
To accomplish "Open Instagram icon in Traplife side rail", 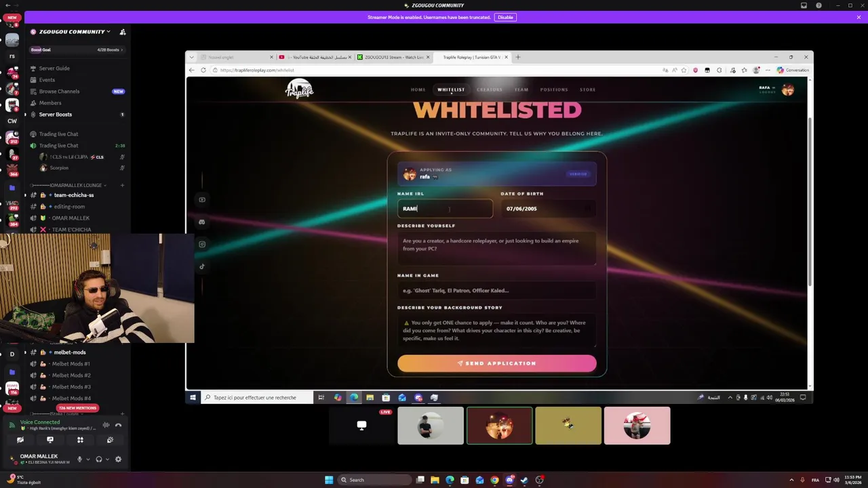I will (x=201, y=244).
